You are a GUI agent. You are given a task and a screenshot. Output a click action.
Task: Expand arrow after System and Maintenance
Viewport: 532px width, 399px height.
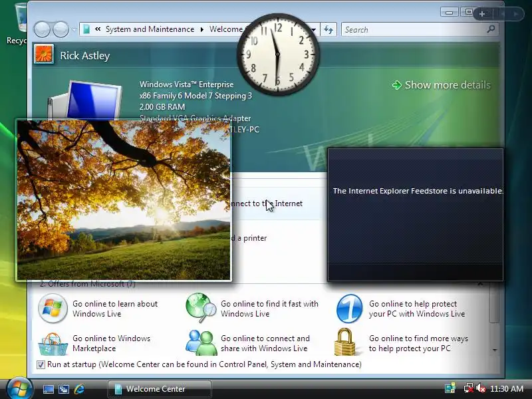[202, 29]
